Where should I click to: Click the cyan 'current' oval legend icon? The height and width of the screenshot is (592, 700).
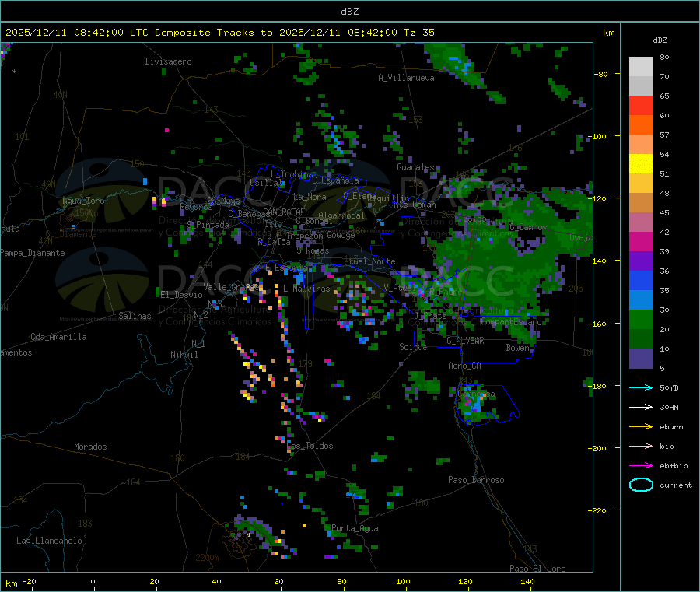coord(641,485)
